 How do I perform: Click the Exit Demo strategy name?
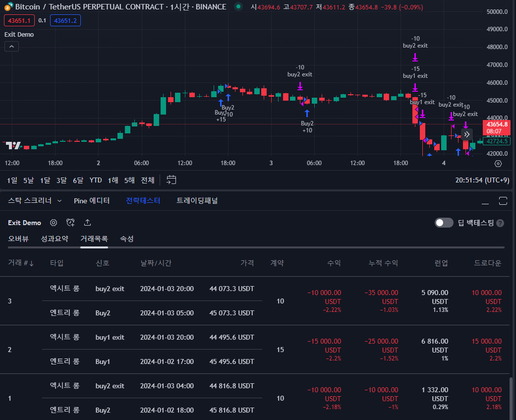click(24, 223)
